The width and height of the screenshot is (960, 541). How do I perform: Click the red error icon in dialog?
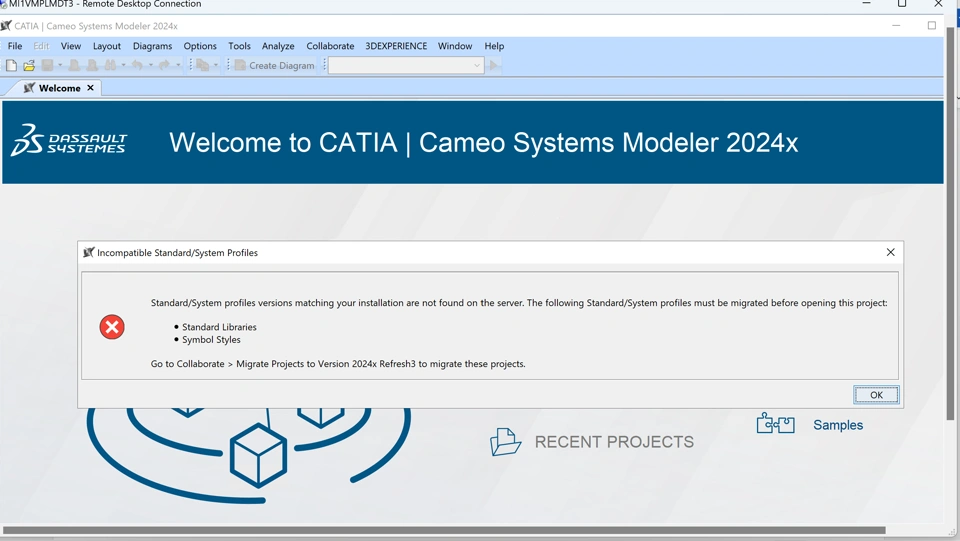click(112, 327)
